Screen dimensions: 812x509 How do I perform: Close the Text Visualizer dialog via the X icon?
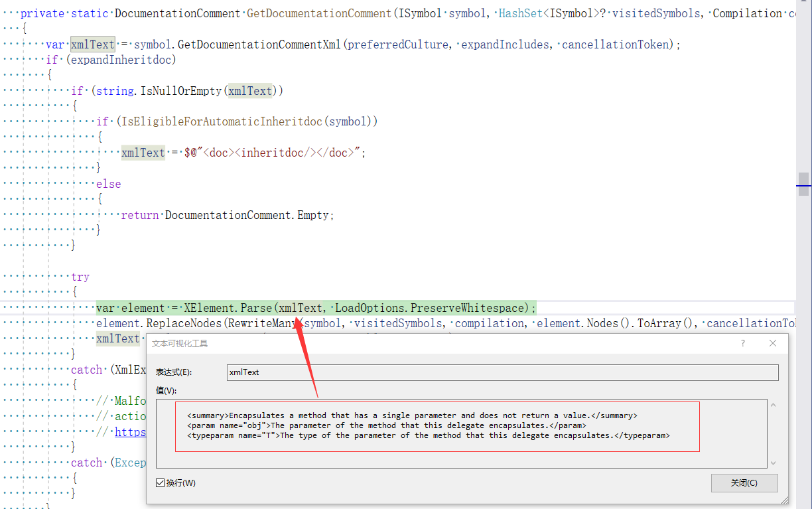[x=772, y=343]
